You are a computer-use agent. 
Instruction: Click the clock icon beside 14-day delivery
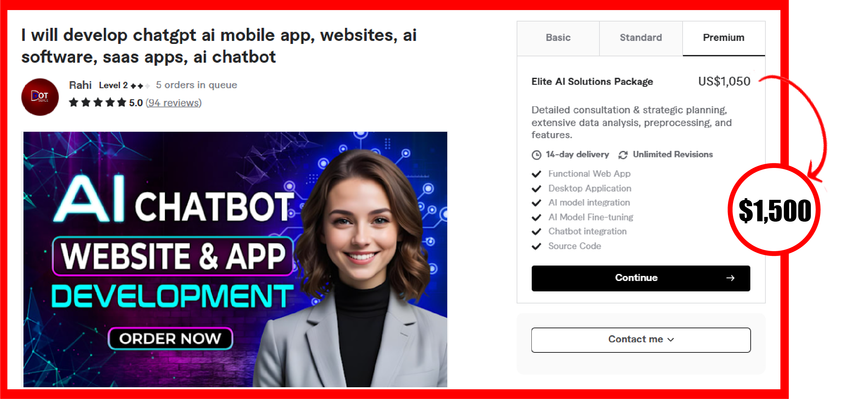click(536, 155)
